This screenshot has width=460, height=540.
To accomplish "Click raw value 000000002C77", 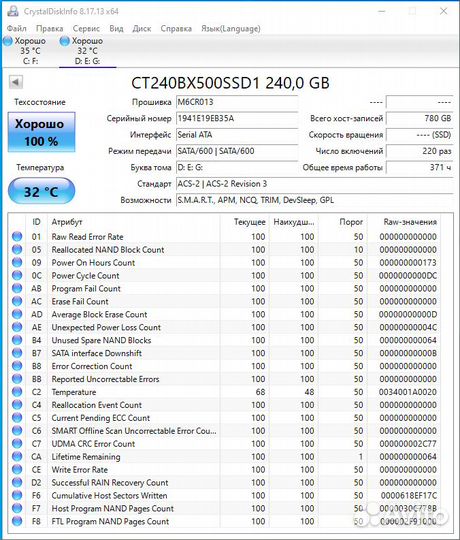I will click(x=408, y=444).
